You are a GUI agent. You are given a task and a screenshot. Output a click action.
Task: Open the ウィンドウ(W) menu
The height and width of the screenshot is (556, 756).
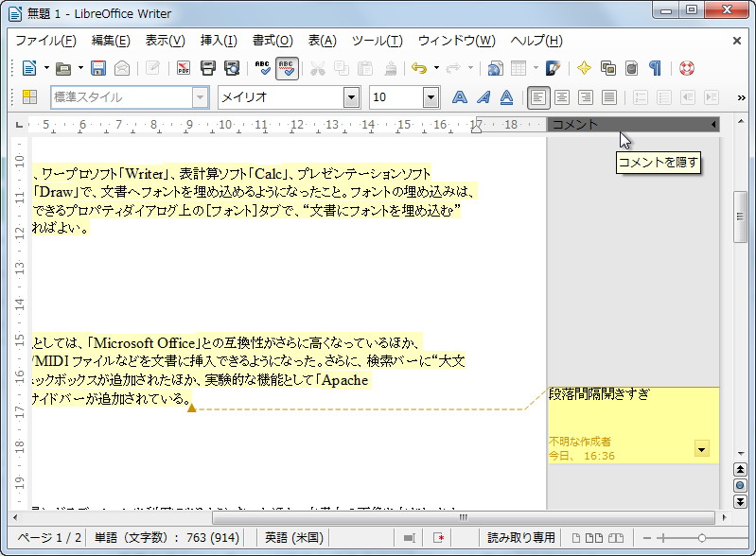[x=457, y=41]
